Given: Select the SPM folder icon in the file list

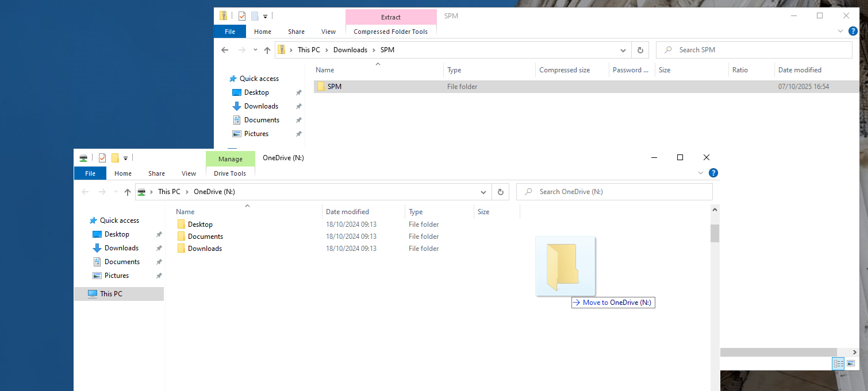Looking at the screenshot, I should click(321, 87).
